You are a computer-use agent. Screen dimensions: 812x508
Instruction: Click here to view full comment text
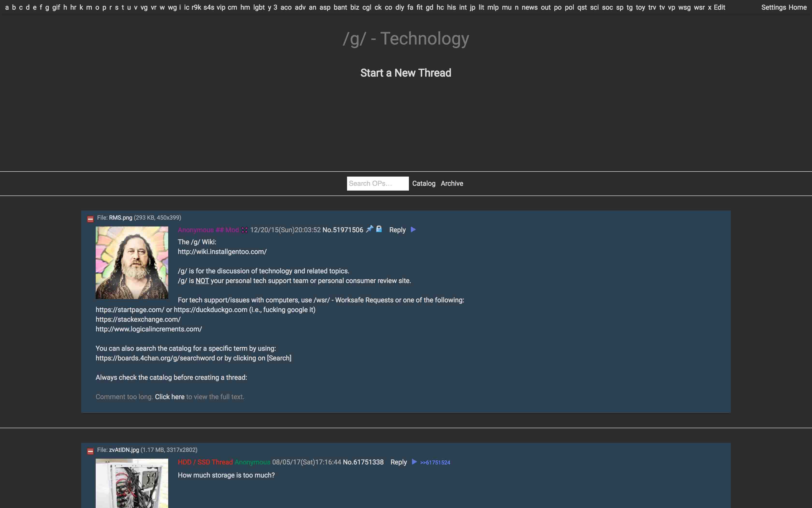click(169, 397)
